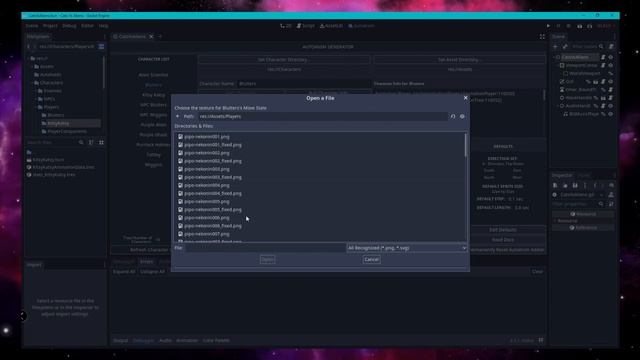The image size is (640, 360).
Task: Open the Scene menu
Action: [x=31, y=26]
